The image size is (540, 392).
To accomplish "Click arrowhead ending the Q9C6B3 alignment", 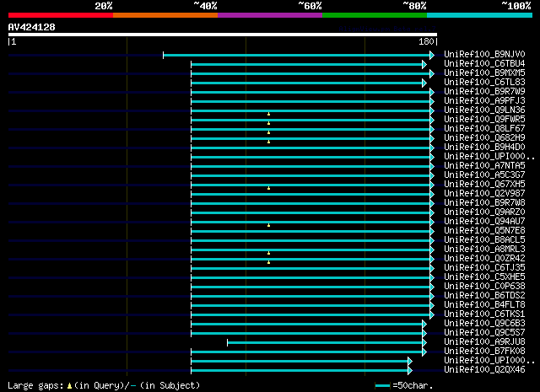I will click(424, 325).
